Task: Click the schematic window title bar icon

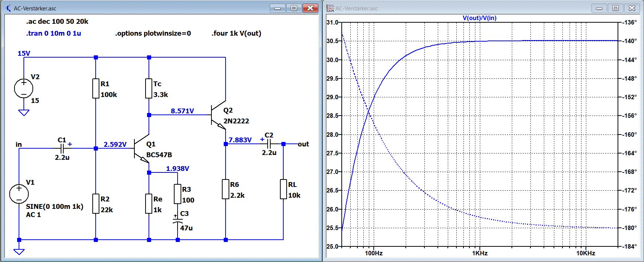Action: coord(8,8)
